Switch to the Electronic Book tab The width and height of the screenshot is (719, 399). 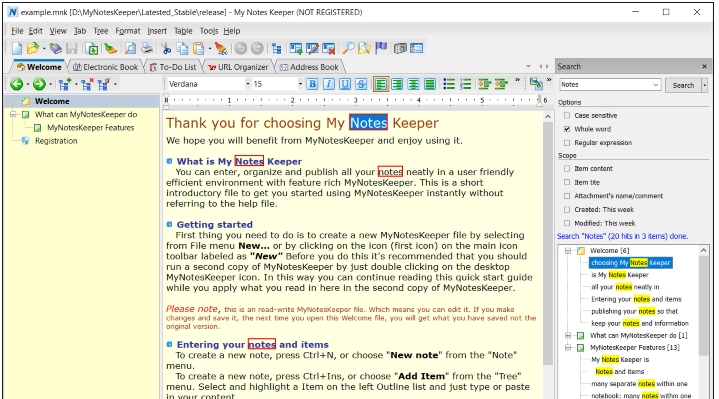click(105, 67)
